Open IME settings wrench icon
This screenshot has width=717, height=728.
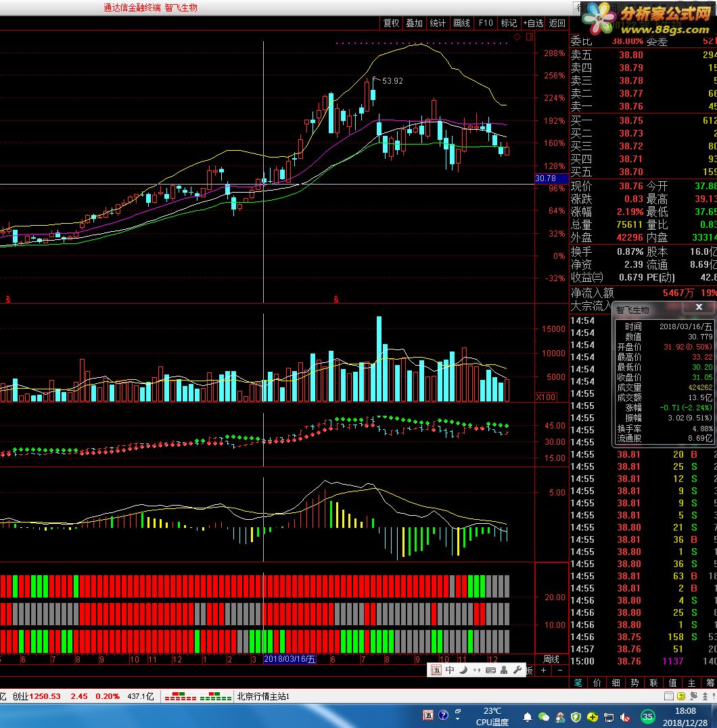[x=517, y=670]
